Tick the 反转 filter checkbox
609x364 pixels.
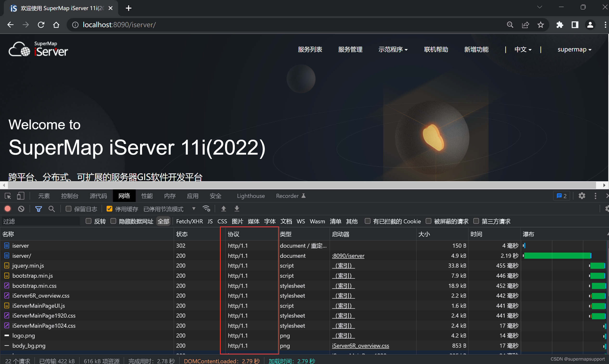(88, 221)
